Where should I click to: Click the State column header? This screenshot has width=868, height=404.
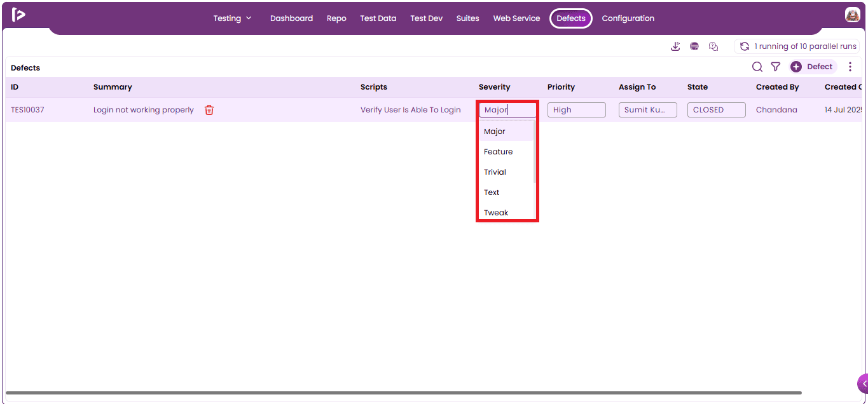698,87
